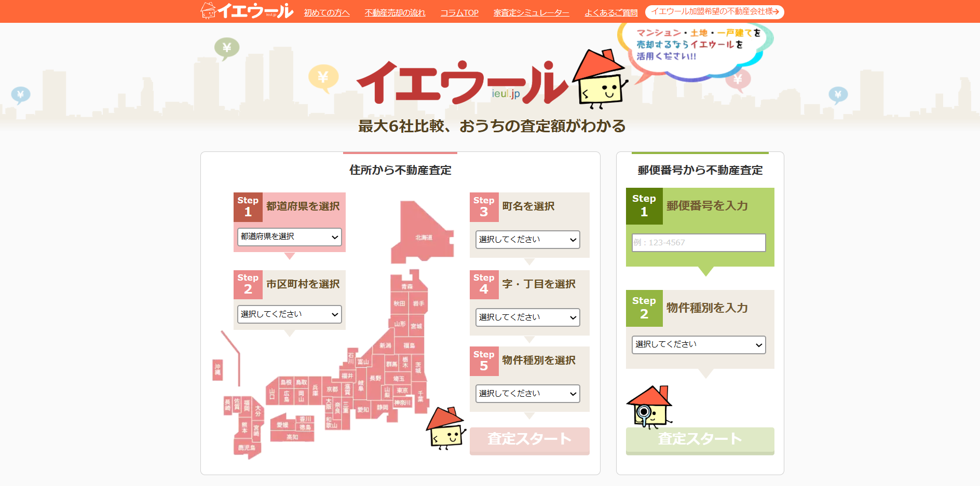Select 兵庫 on the map
This screenshot has height=486, width=980.
(x=315, y=390)
